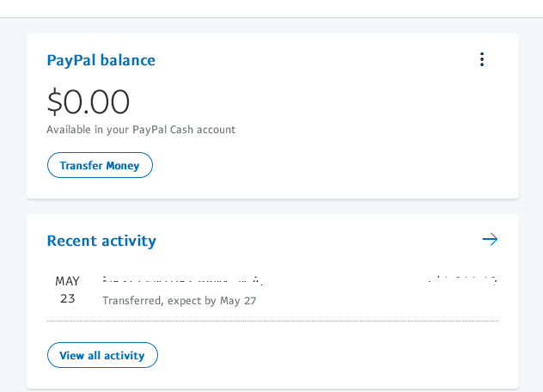The image size is (543, 392).
Task: Select the MAY month label
Action: (67, 281)
